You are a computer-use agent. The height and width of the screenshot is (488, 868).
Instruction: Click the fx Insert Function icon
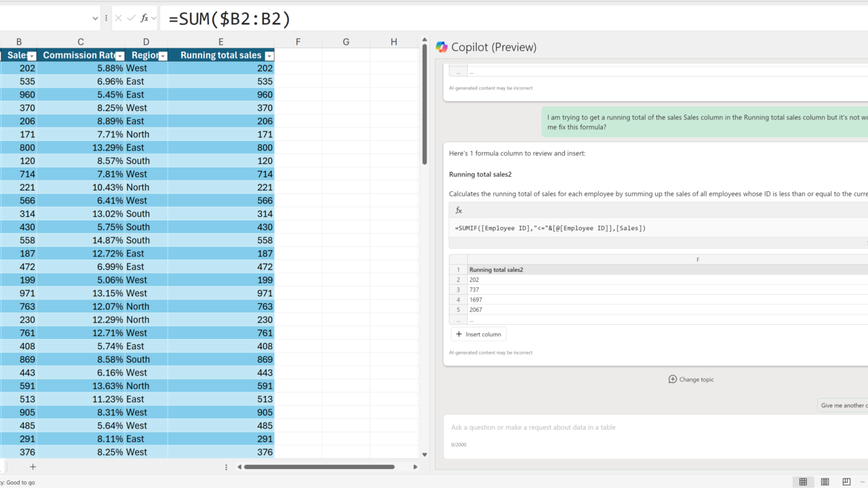coord(144,18)
